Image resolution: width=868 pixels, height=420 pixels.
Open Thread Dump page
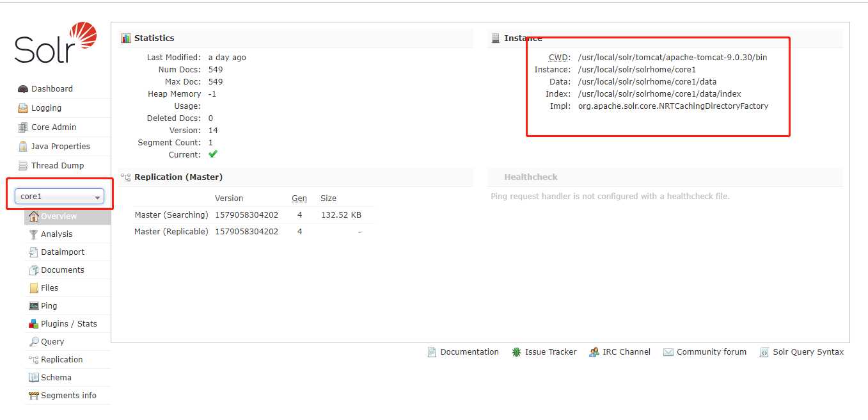[x=58, y=166]
